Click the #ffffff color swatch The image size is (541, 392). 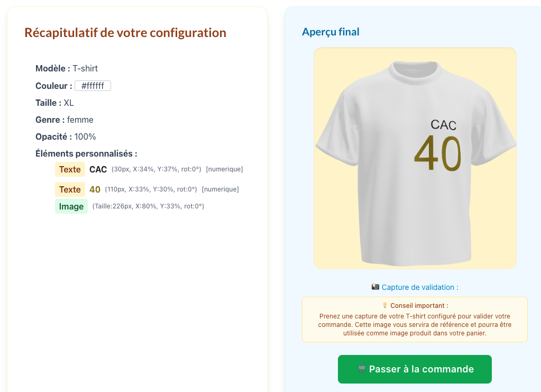click(93, 86)
